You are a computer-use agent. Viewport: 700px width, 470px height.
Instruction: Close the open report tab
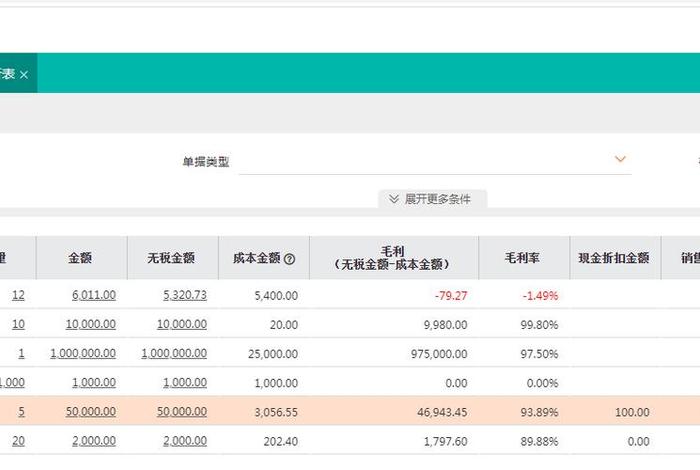[24, 75]
